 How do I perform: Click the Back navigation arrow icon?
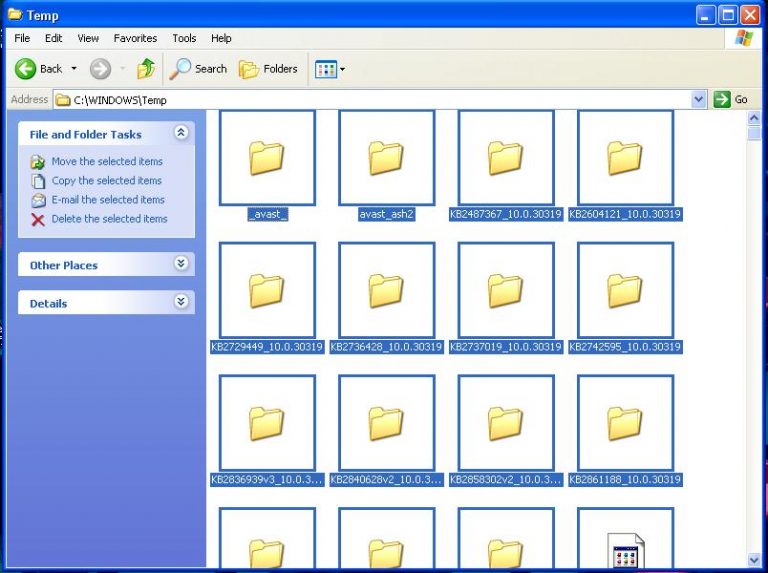[26, 69]
